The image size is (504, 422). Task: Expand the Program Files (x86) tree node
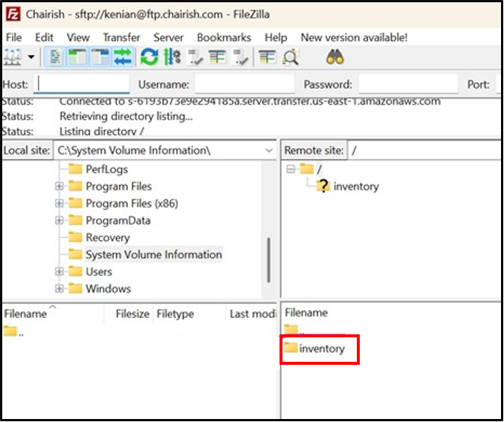click(59, 204)
